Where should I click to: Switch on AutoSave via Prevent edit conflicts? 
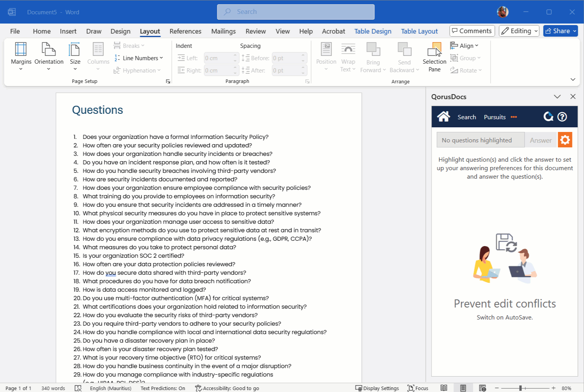coord(504,317)
